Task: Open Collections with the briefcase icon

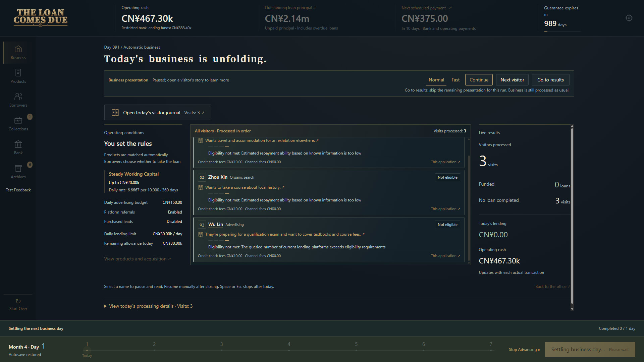Action: coord(18,120)
